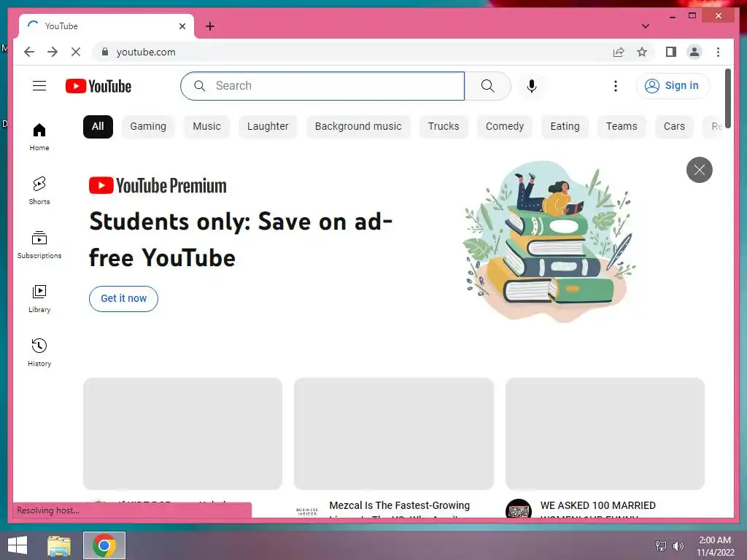Open a new tab
The width and height of the screenshot is (747, 560).
pyautogui.click(x=210, y=26)
